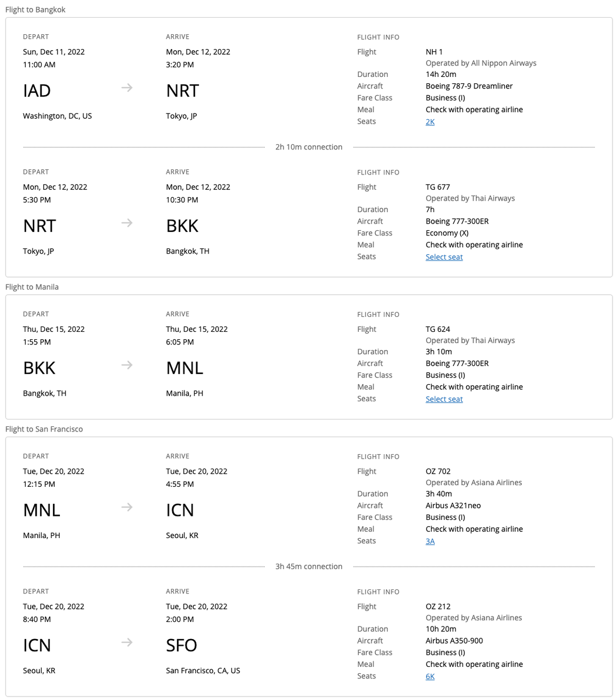The image size is (616, 700).
Task: Collapse the Flight to Manila section
Action: 32,287
